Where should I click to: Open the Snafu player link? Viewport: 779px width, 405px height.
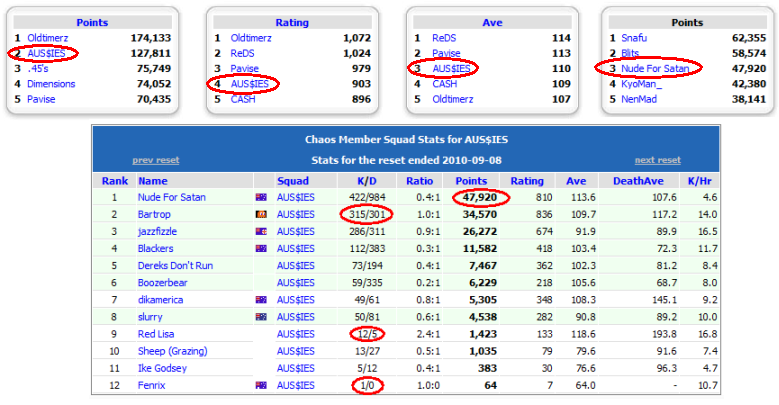[637, 38]
